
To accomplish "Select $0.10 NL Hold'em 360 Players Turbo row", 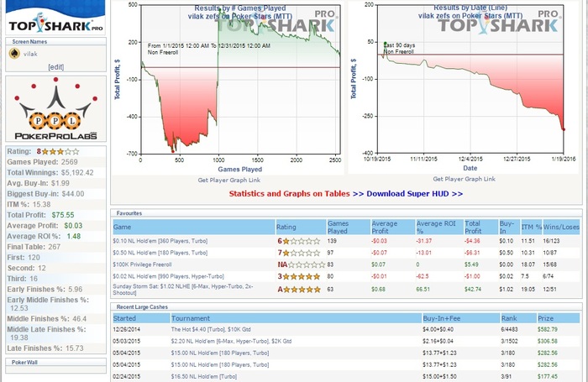I will (x=346, y=241).
